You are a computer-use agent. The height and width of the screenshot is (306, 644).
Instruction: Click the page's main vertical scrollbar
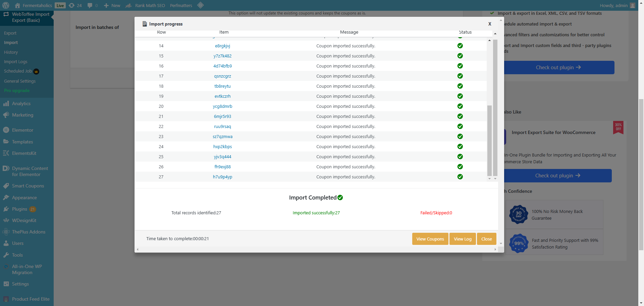pos(641,175)
